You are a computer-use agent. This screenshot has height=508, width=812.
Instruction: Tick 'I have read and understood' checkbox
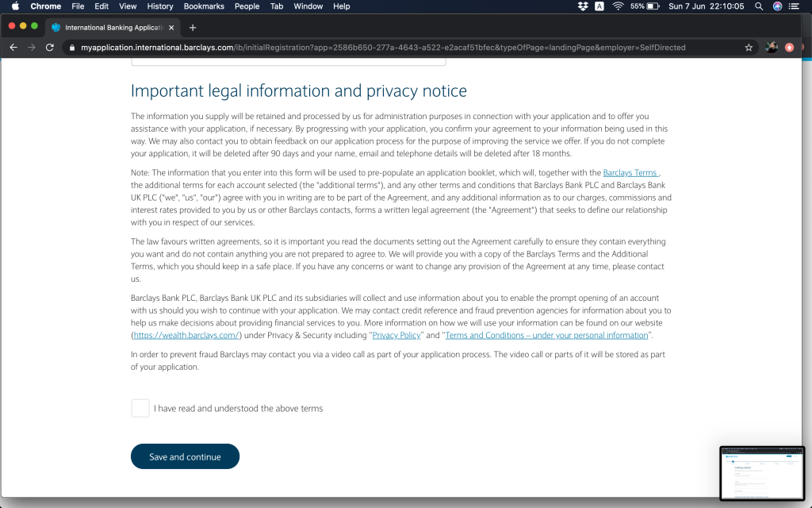tap(140, 408)
